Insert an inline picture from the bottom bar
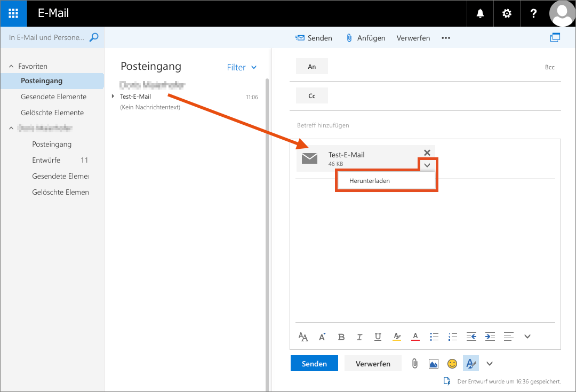Viewport: 576px width, 392px height. (433, 364)
